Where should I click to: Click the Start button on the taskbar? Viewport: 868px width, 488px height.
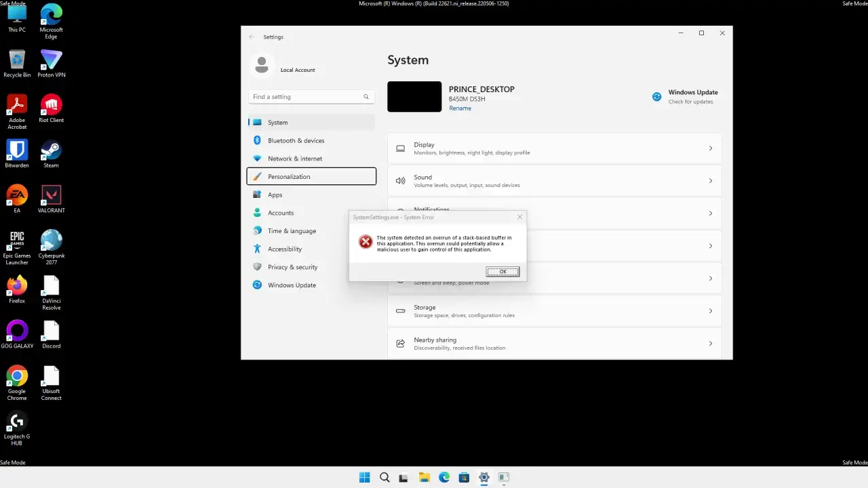pyautogui.click(x=364, y=478)
